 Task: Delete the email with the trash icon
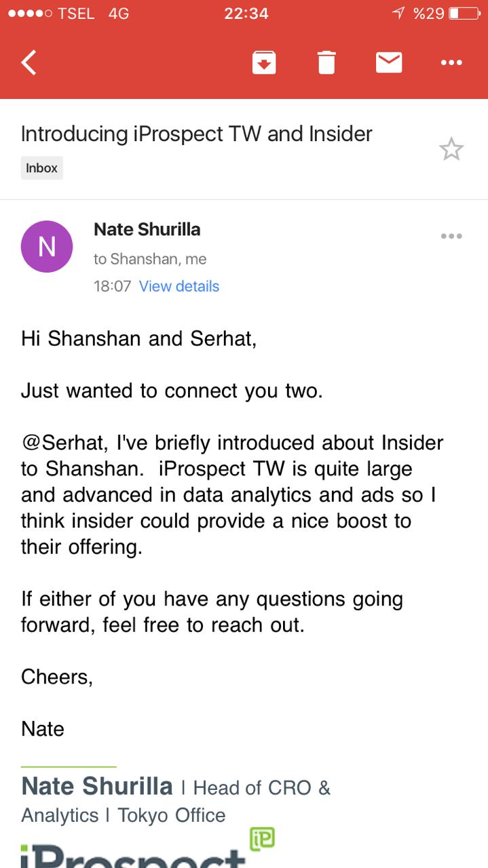(x=326, y=62)
